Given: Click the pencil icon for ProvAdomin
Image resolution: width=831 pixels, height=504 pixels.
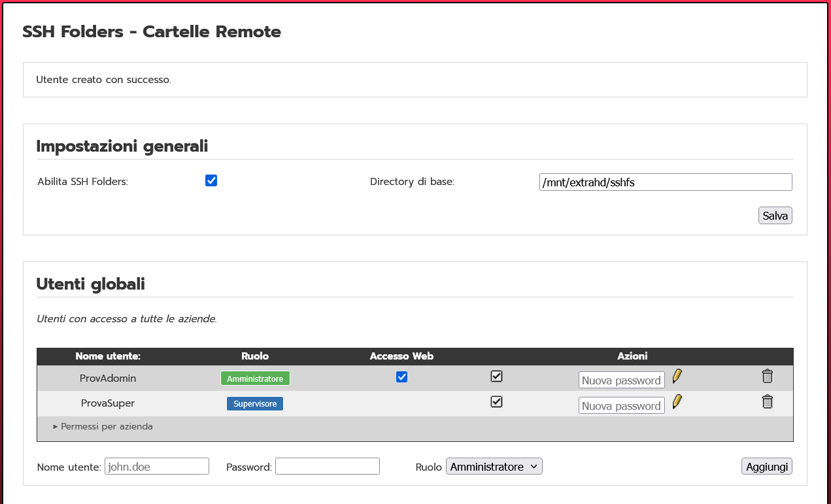Looking at the screenshot, I should pos(677,376).
